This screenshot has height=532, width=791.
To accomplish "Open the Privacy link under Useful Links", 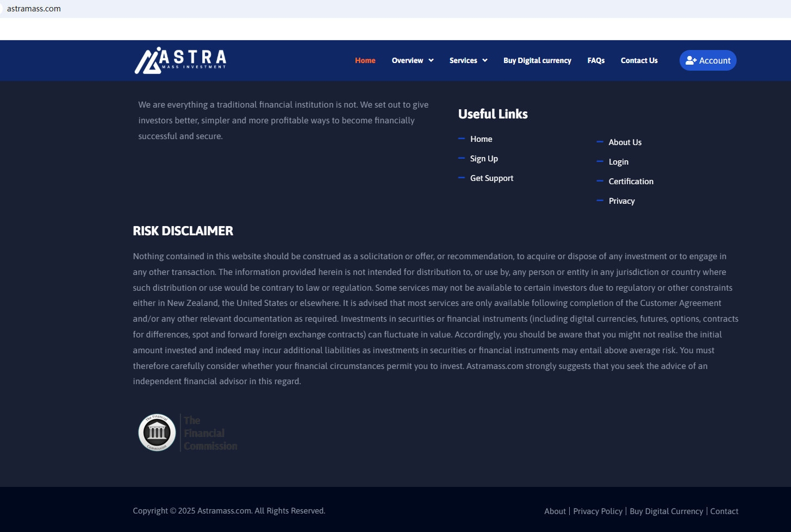I will pos(622,201).
